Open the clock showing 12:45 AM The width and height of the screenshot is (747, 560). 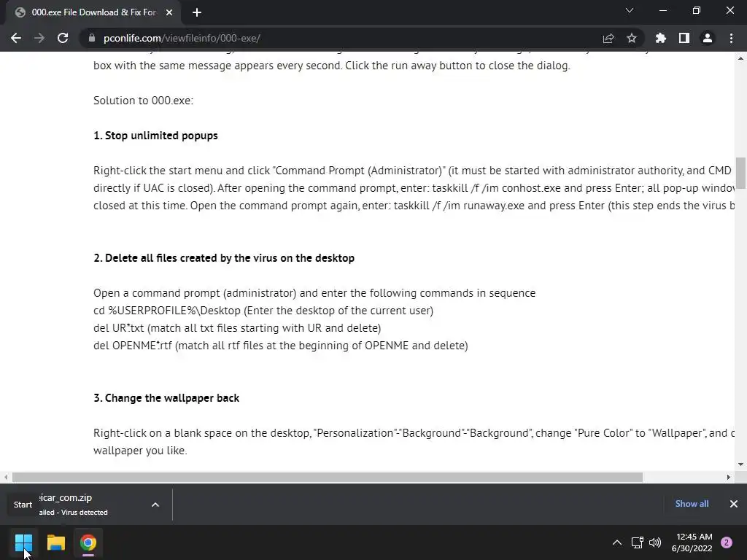coord(692,542)
